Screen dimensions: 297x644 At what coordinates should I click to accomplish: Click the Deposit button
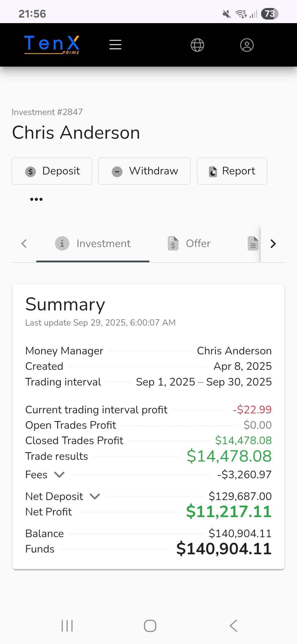click(x=52, y=171)
